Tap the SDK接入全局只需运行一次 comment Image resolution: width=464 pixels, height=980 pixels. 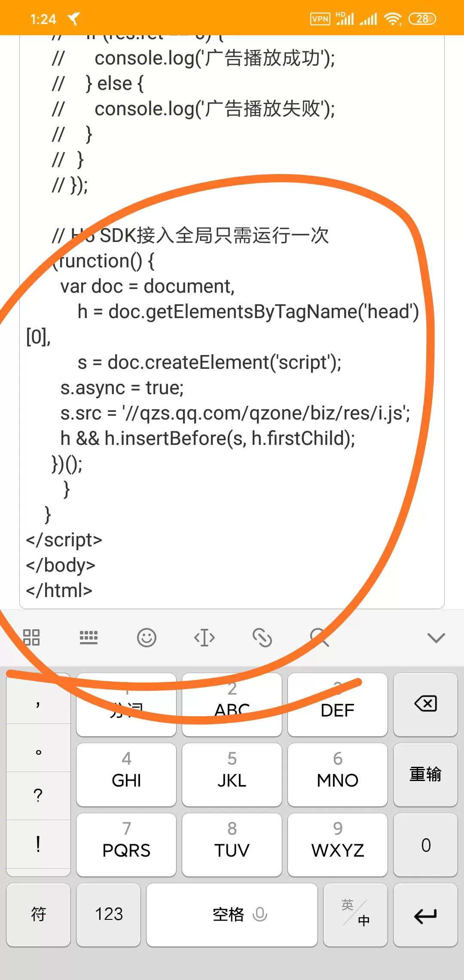tap(190, 236)
